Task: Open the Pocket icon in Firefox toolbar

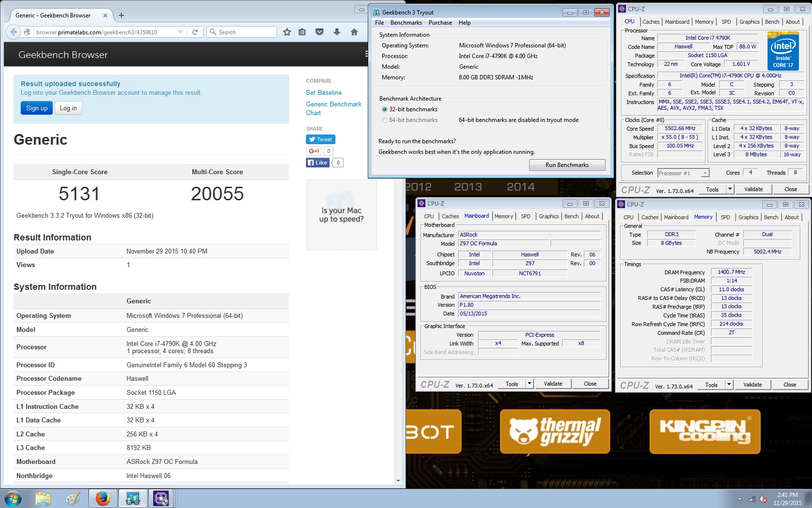Action: [x=319, y=32]
